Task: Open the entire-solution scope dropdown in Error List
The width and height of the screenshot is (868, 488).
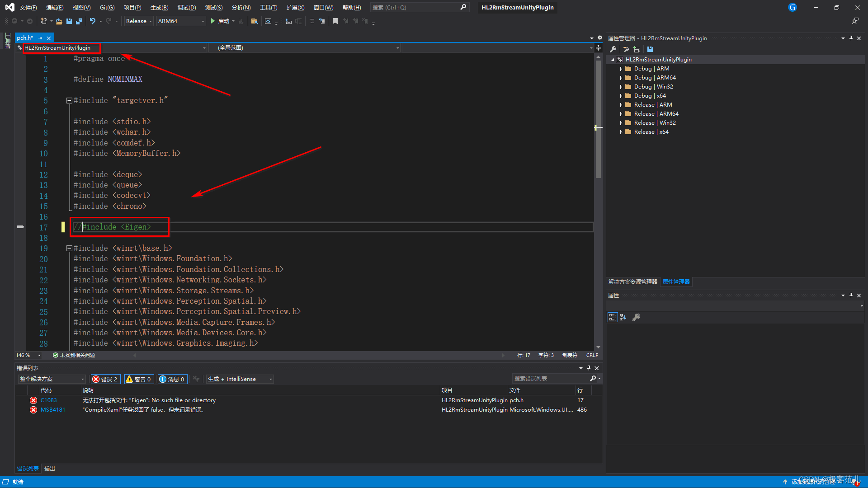Action: pos(52,379)
